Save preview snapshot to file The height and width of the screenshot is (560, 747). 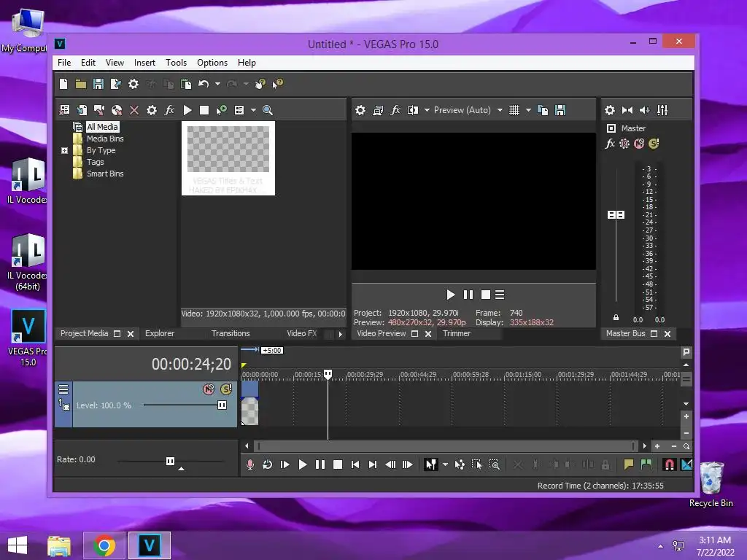click(x=560, y=111)
